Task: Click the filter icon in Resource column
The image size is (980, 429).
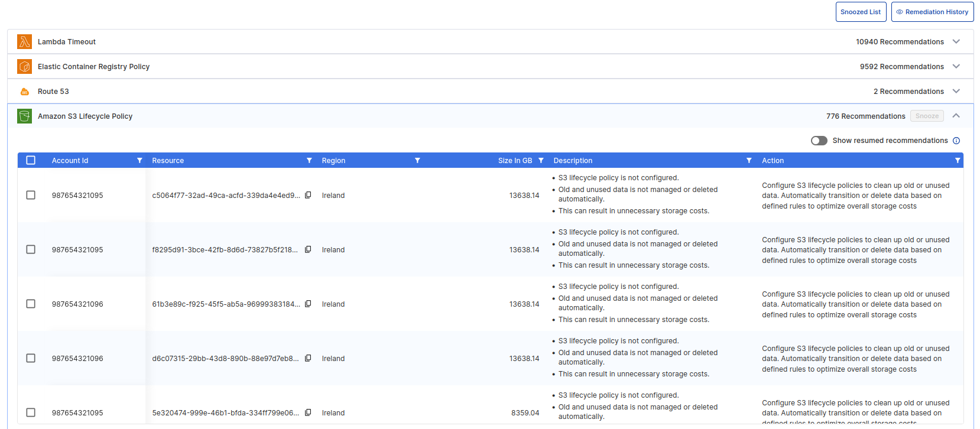Action: click(x=309, y=161)
